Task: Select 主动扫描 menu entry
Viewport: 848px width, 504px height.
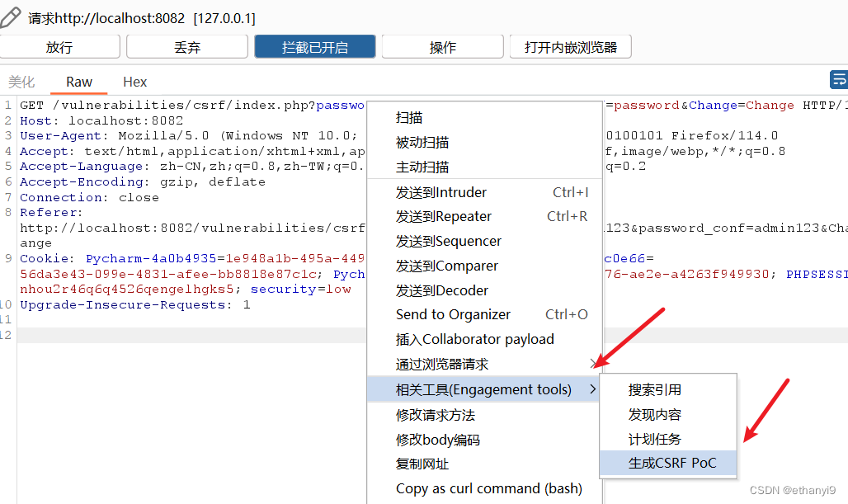Action: [484, 167]
